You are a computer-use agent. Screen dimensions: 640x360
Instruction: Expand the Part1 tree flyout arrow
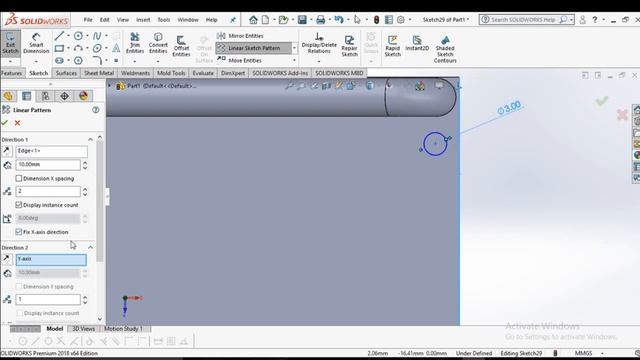tap(109, 86)
